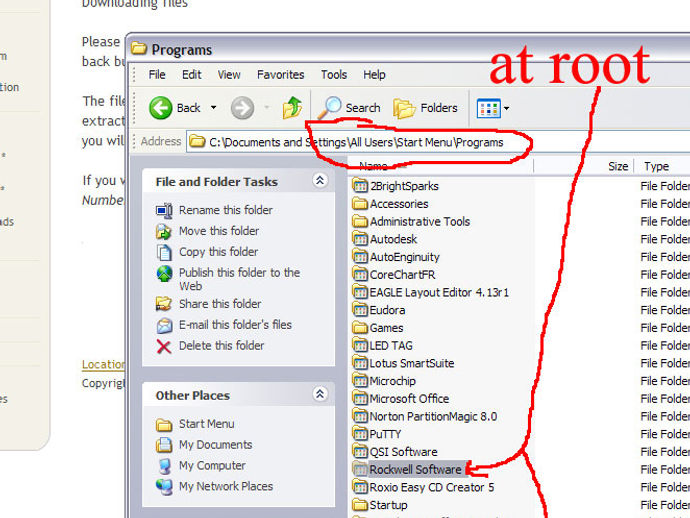
Task: Open the Views dropdown arrow
Action: 506,108
